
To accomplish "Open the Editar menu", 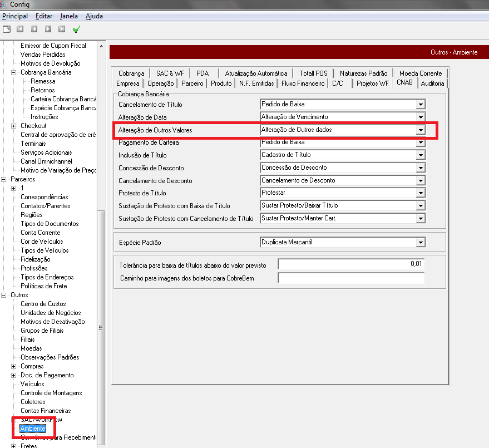I will [44, 16].
